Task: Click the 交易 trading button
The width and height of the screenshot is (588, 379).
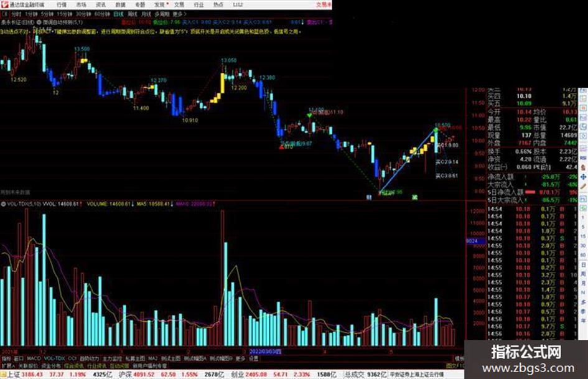Action: point(324,4)
